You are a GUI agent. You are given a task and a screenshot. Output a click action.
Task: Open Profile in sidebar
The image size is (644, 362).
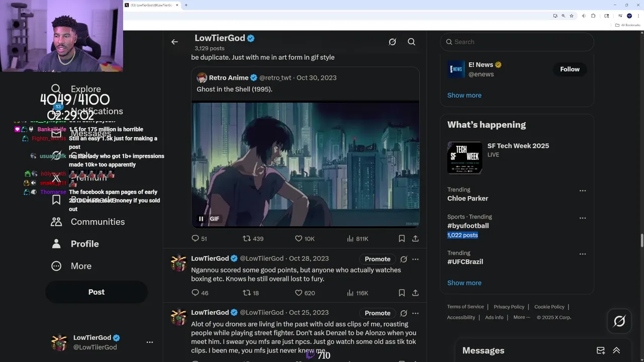coord(75,244)
